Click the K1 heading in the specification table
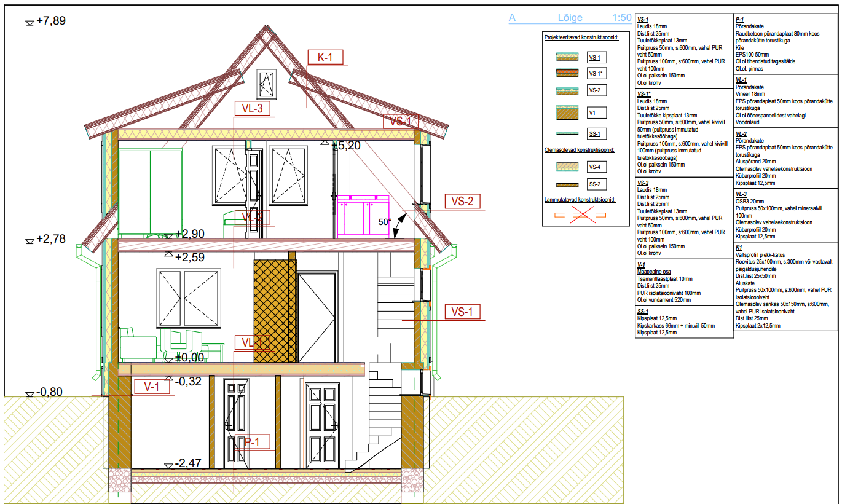Screen dimensions: 842x504 point(739,247)
